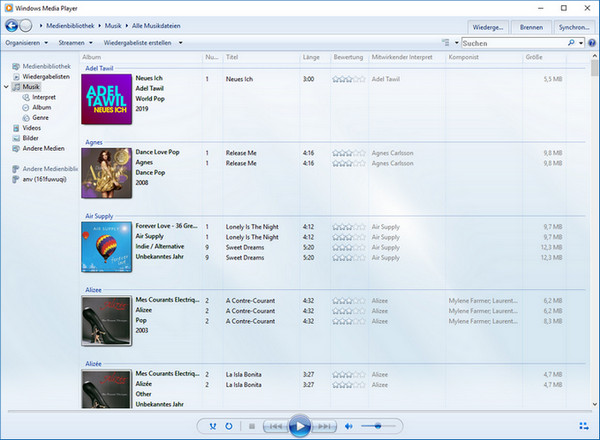Click the Alizee Mes Courants Electriques Pop cover

[106, 321]
